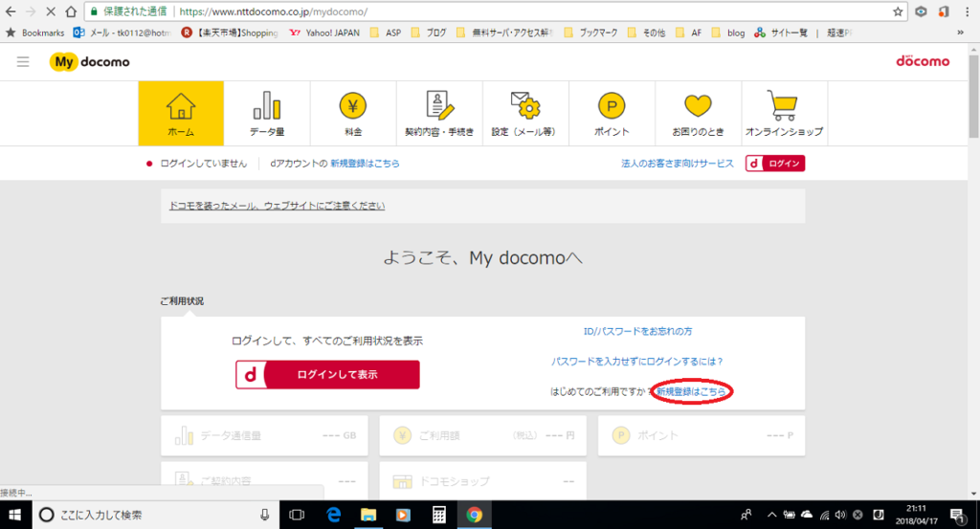
Task: Open File Explorer from taskbar
Action: tap(368, 515)
